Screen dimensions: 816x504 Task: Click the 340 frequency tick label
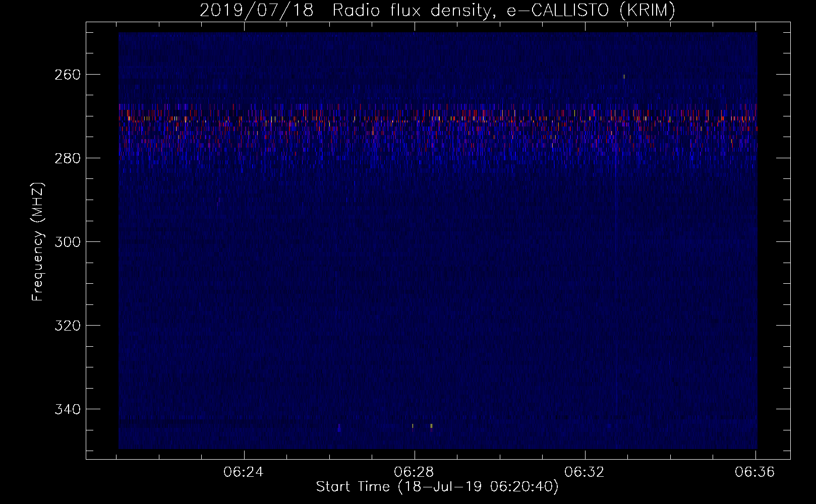67,409
